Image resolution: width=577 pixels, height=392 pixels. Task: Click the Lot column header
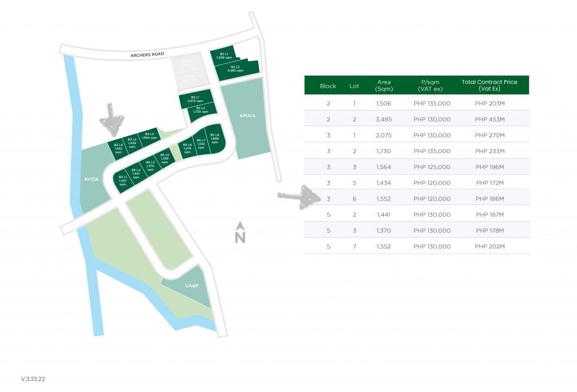(355, 86)
